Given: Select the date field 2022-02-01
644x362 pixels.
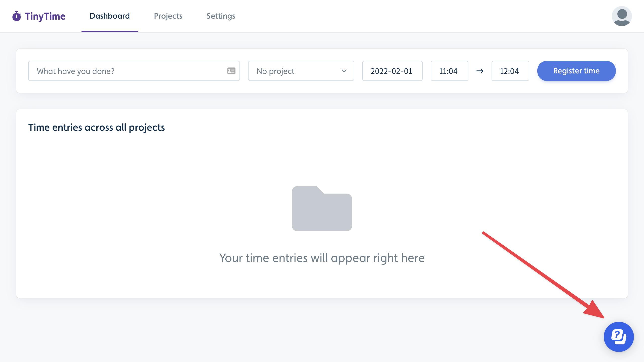Looking at the screenshot, I should point(392,71).
